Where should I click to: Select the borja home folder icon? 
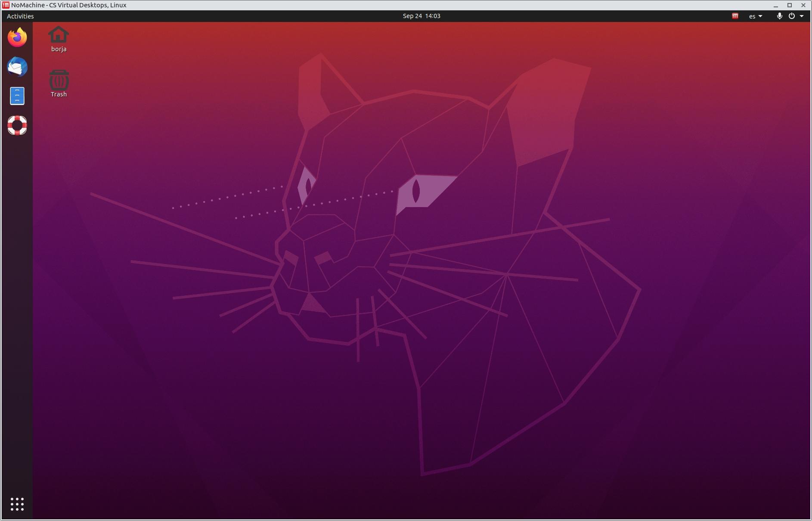[x=59, y=35]
